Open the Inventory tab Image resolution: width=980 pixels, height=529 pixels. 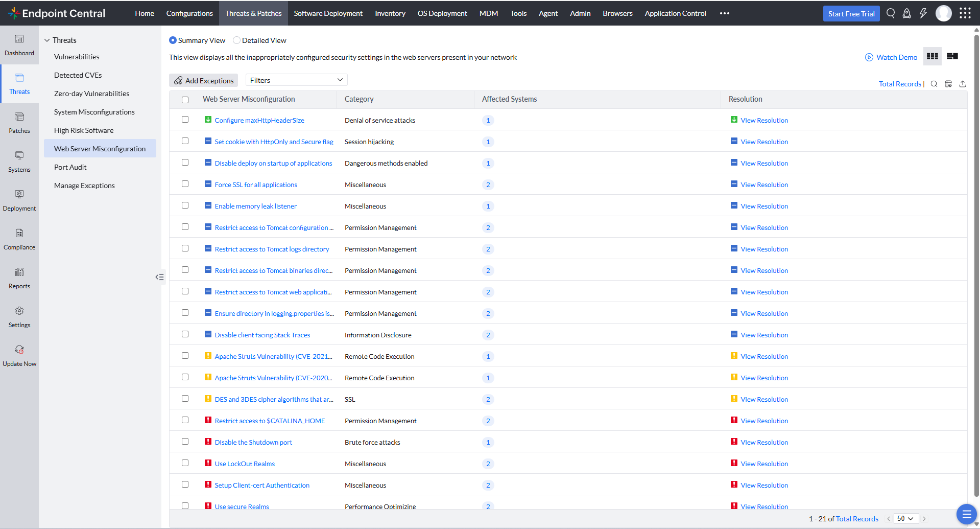[390, 13]
